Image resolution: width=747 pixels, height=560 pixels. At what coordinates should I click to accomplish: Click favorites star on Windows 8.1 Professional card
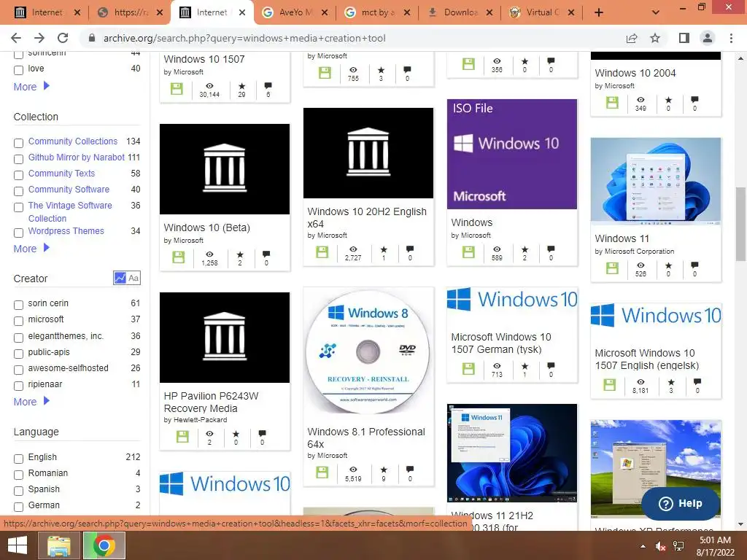[x=384, y=470]
